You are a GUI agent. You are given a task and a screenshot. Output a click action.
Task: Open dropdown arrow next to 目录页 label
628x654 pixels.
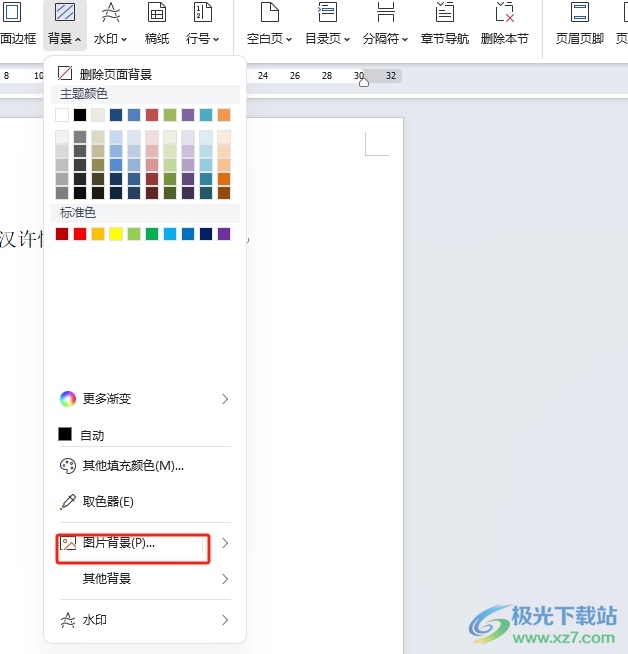tap(347, 40)
